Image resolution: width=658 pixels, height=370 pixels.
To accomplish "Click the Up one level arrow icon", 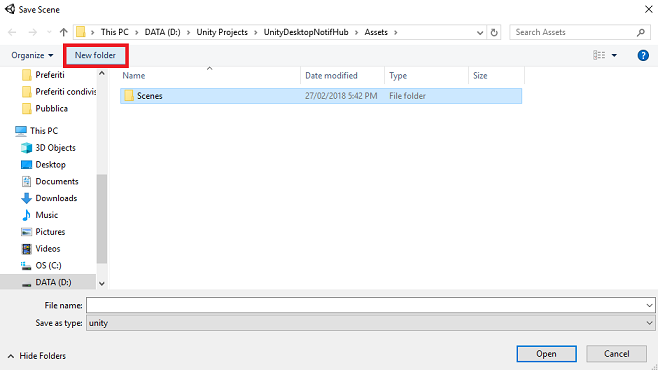I will (x=63, y=32).
